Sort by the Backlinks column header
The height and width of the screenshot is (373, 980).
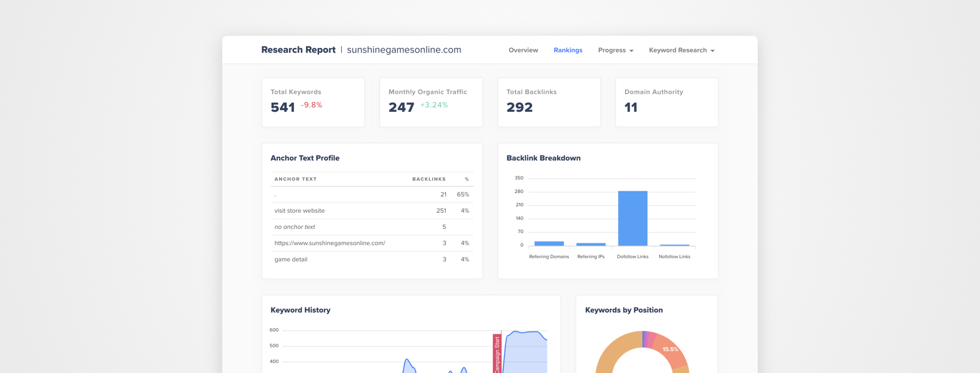click(x=428, y=179)
